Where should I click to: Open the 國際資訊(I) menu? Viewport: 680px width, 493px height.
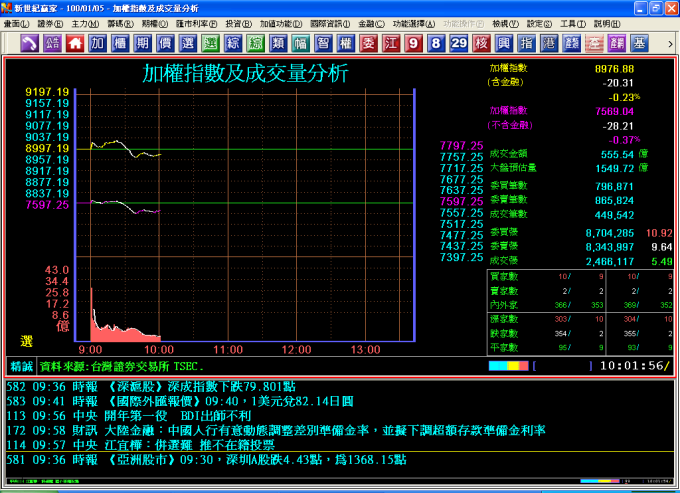point(330,24)
